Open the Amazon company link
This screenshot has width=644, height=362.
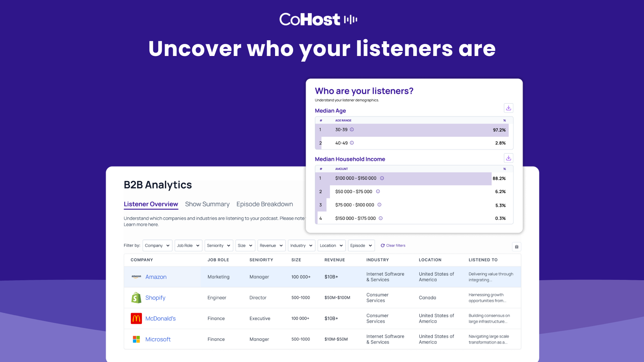[156, 277]
